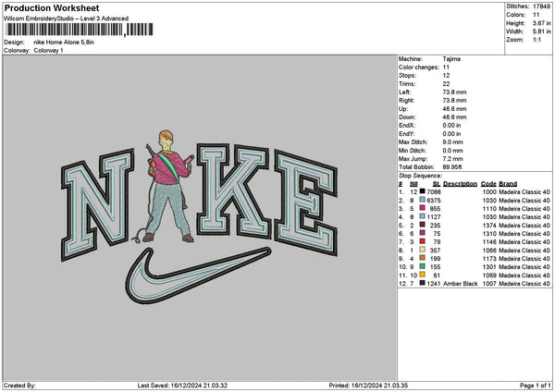Click the orange-brown swatch in stop 9
Viewport: 555px width, 392px height.
[423, 258]
